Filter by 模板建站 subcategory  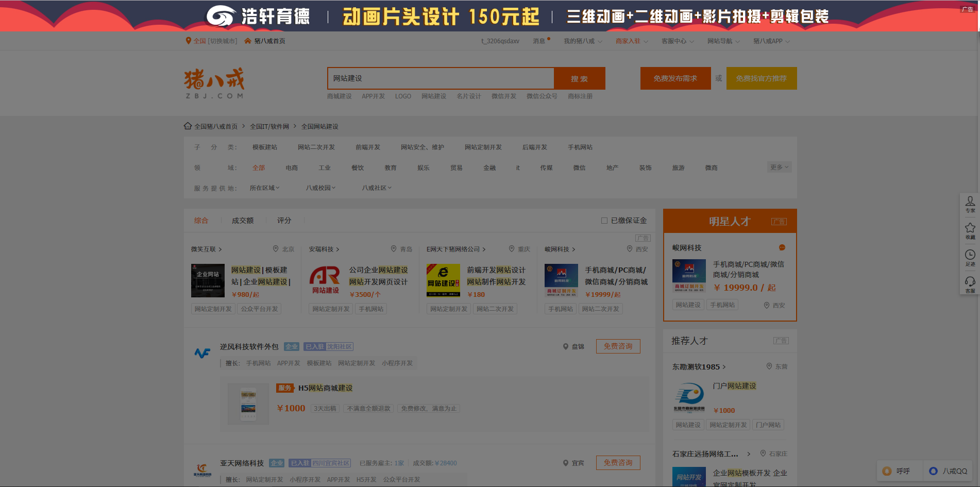point(265,147)
